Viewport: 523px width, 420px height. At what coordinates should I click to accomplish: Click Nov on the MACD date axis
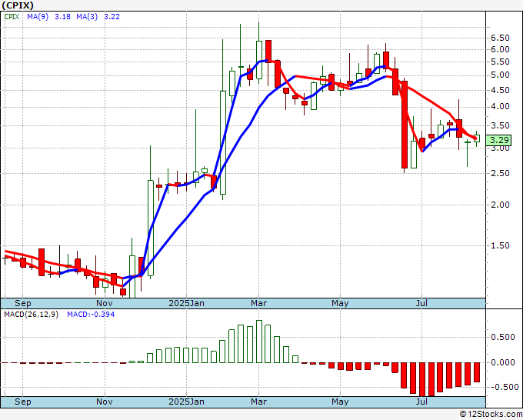(105, 402)
